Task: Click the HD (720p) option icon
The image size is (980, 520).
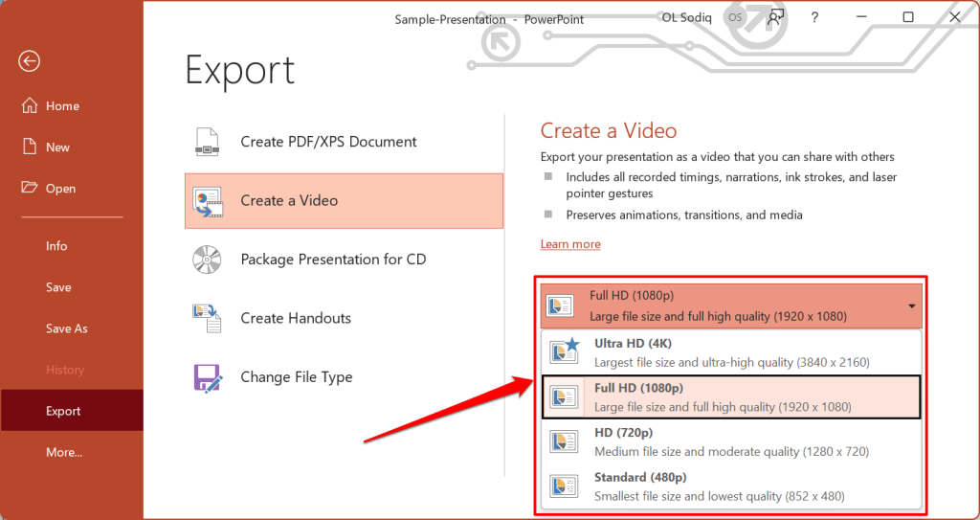Action: [x=564, y=441]
